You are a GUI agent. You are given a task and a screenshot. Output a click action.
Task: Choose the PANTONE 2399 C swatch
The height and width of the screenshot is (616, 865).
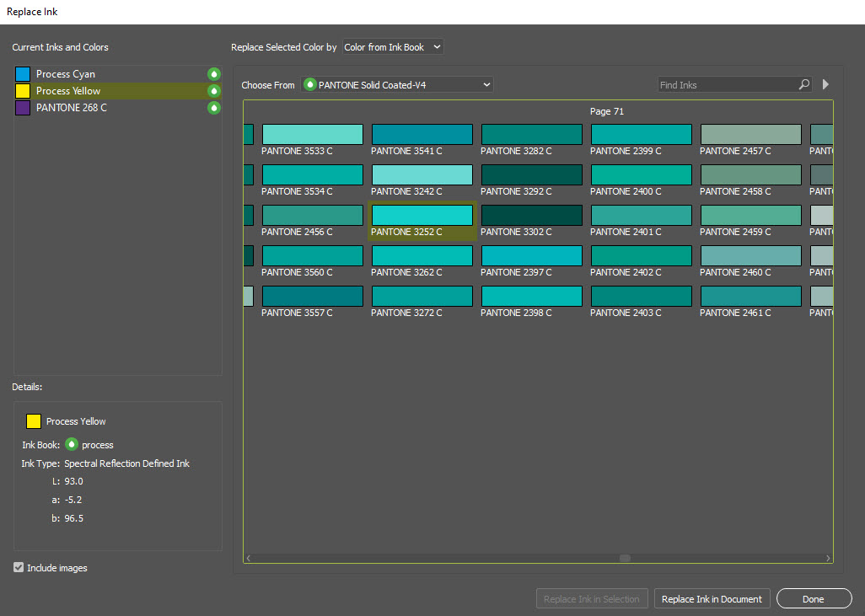(641, 135)
